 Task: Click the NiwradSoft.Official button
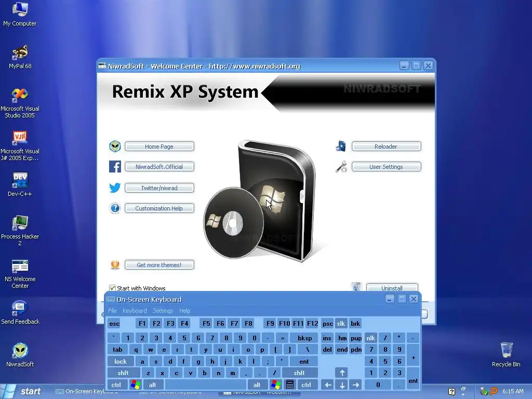pos(159,167)
